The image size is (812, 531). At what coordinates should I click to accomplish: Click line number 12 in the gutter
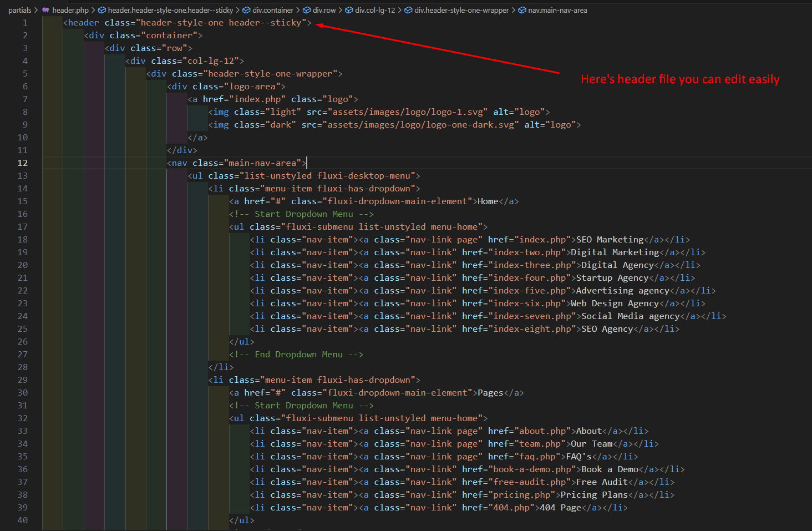coord(22,163)
